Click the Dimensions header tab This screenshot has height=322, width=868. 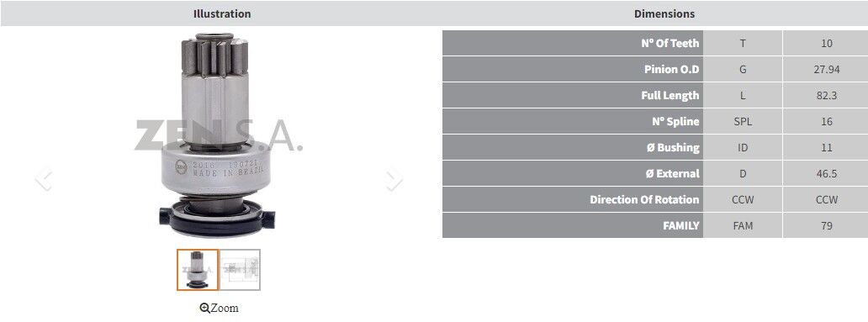(664, 13)
